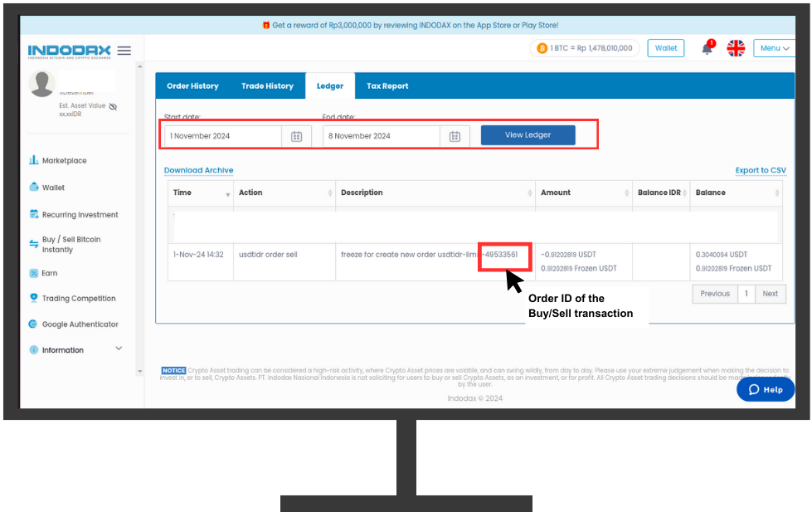
Task: Select the Ledger tab
Action: click(x=330, y=86)
